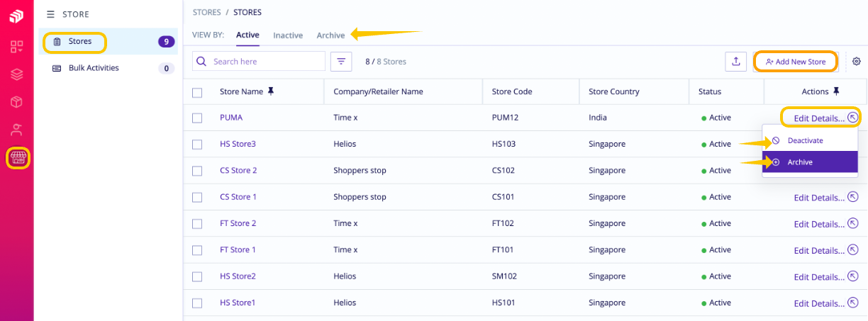The height and width of the screenshot is (321, 868).
Task: Open actions dropdown for FT Store 2
Action: (x=854, y=223)
